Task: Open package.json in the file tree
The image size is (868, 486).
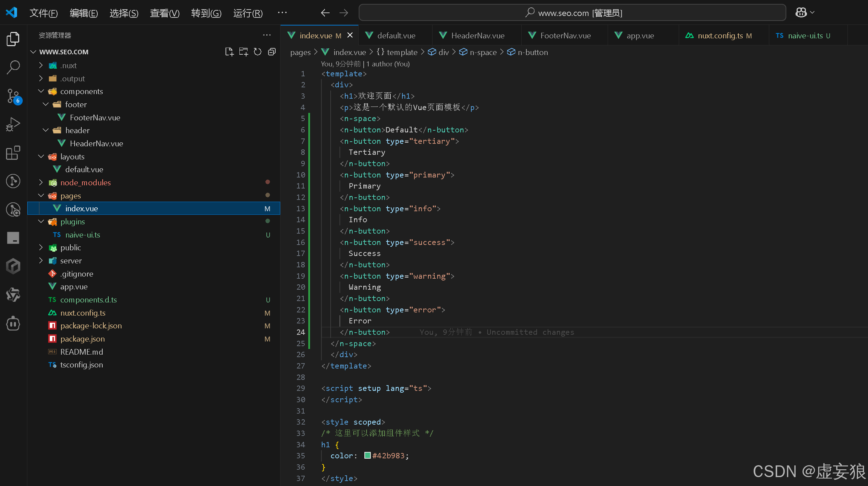Action: [82, 339]
